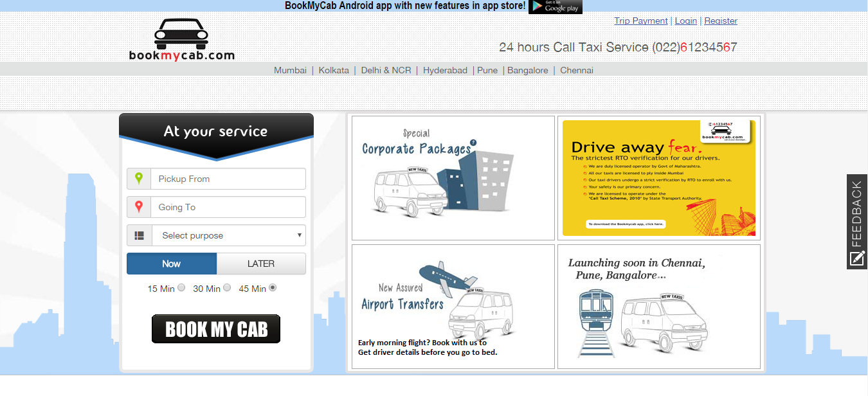
Task: Click the BOOK MY CAB button
Action: click(216, 328)
